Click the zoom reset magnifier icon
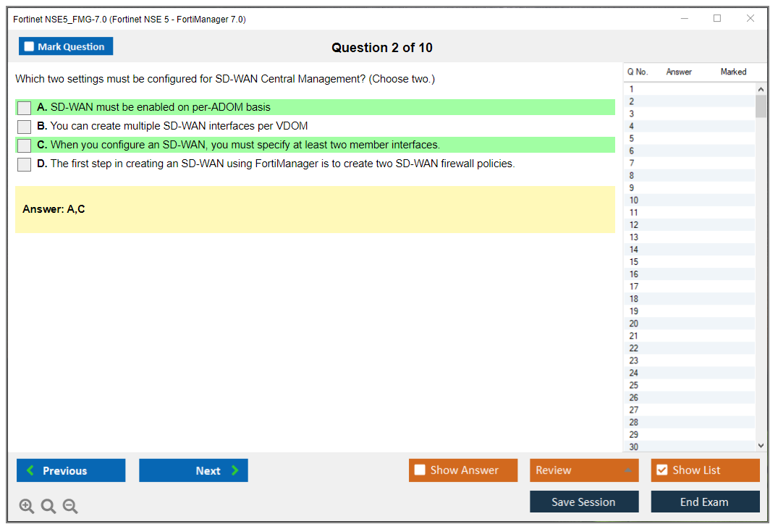The height and width of the screenshot is (532, 778). (x=48, y=507)
